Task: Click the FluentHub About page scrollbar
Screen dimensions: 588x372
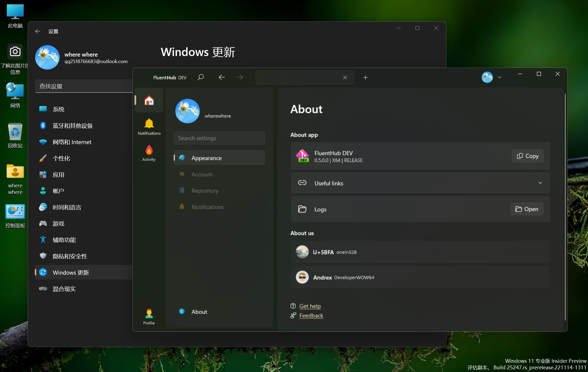Action: click(x=565, y=207)
